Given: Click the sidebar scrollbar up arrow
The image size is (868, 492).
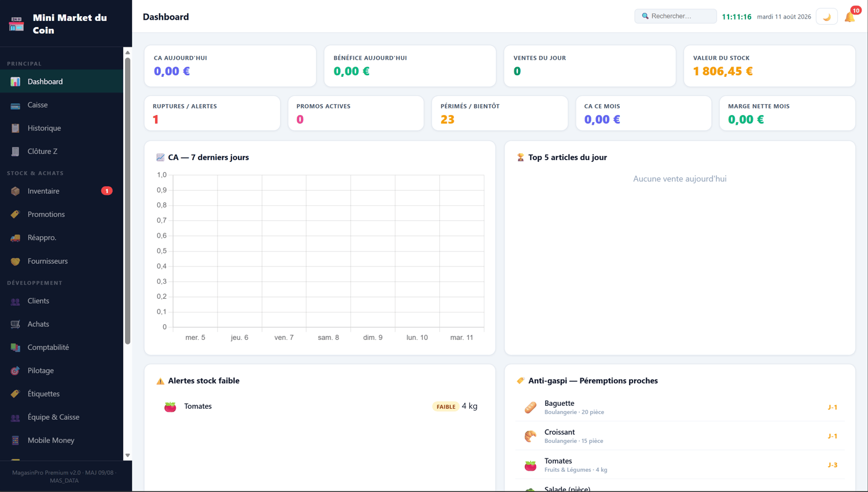Looking at the screenshot, I should click(128, 53).
